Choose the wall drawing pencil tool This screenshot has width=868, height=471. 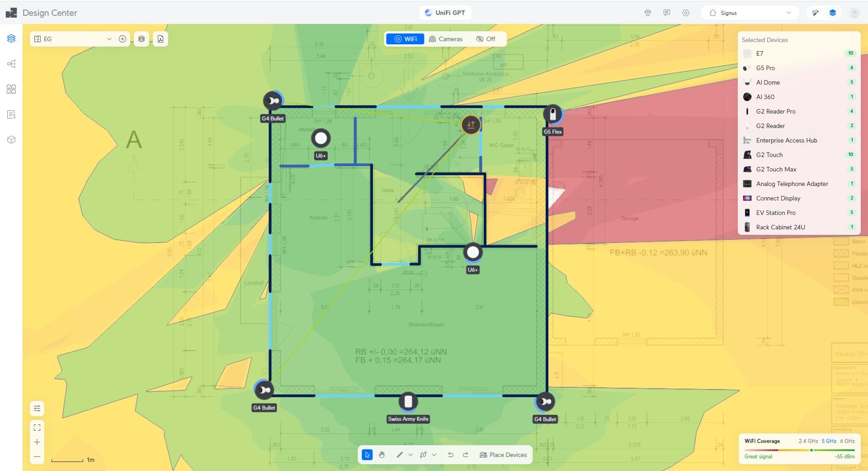(x=400, y=455)
